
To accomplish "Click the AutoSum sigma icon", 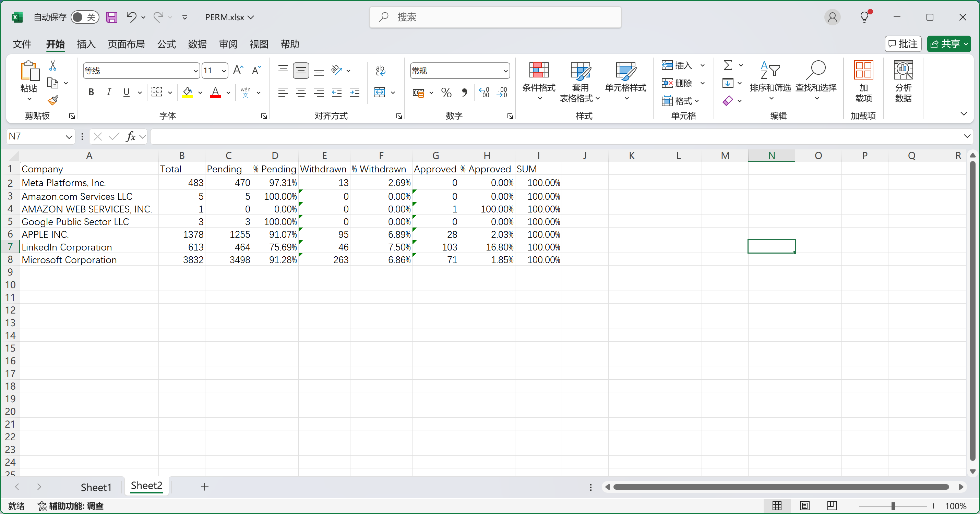I will point(727,65).
